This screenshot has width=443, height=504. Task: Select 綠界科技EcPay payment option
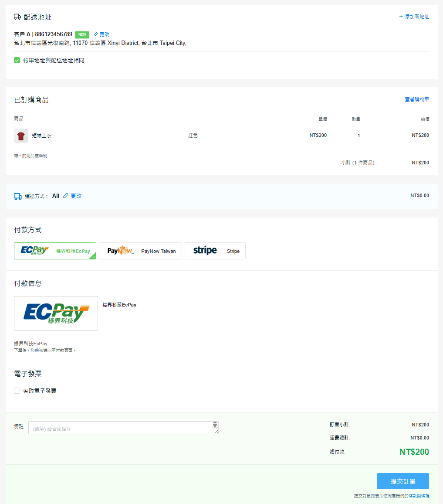55,251
